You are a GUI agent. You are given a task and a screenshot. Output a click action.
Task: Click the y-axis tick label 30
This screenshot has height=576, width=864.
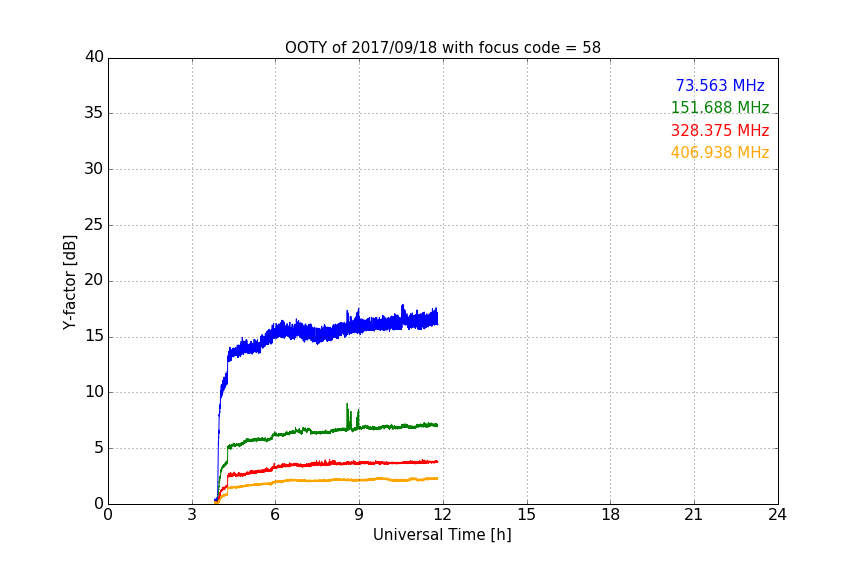click(94, 169)
